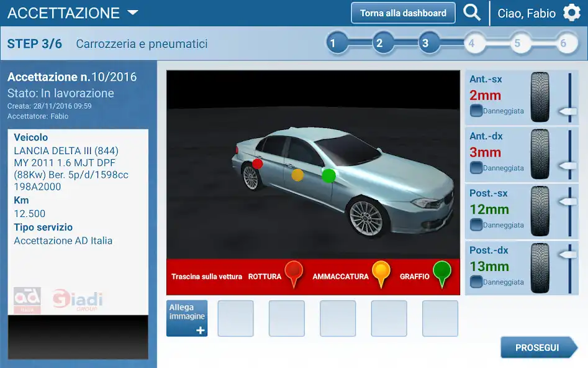The width and height of the screenshot is (588, 368).
Task: Click the Post.-dx tire image
Action: [540, 268]
